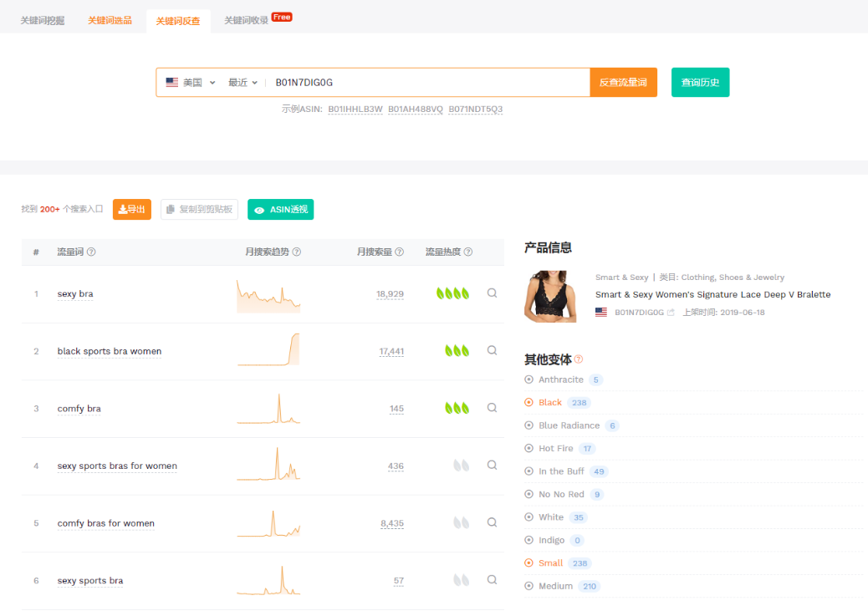Open the 关键词收录 tab
Viewport: 868px width, 616px height.
click(247, 20)
